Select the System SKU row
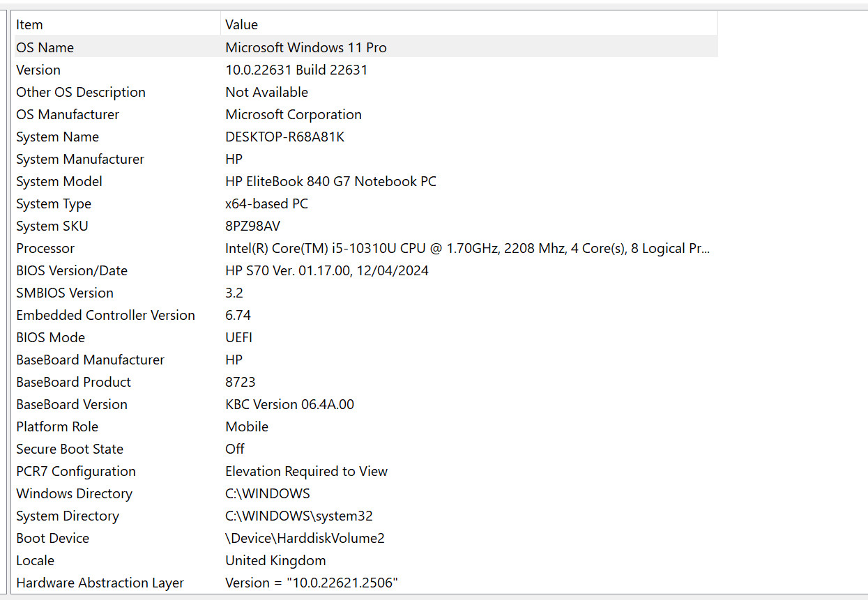This screenshot has width=868, height=600. [366, 226]
